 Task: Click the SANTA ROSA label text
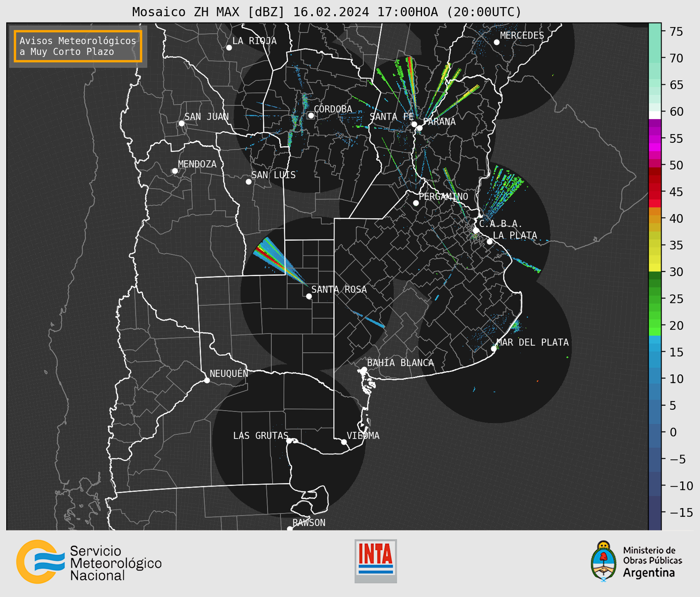pos(339,289)
